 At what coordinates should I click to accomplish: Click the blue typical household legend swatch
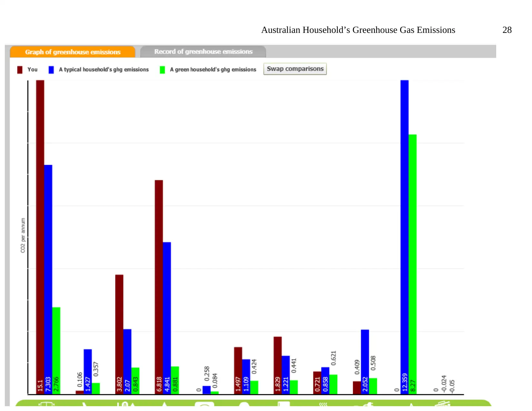[x=51, y=70]
